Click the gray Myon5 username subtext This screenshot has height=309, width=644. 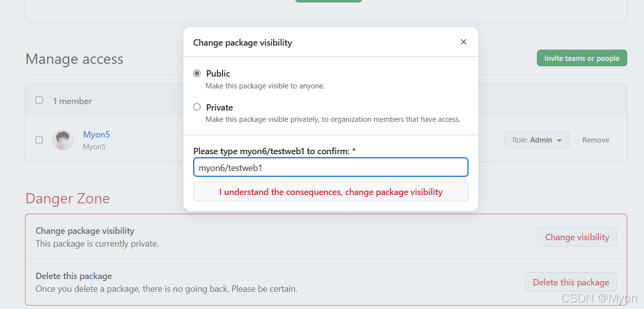pos(94,147)
